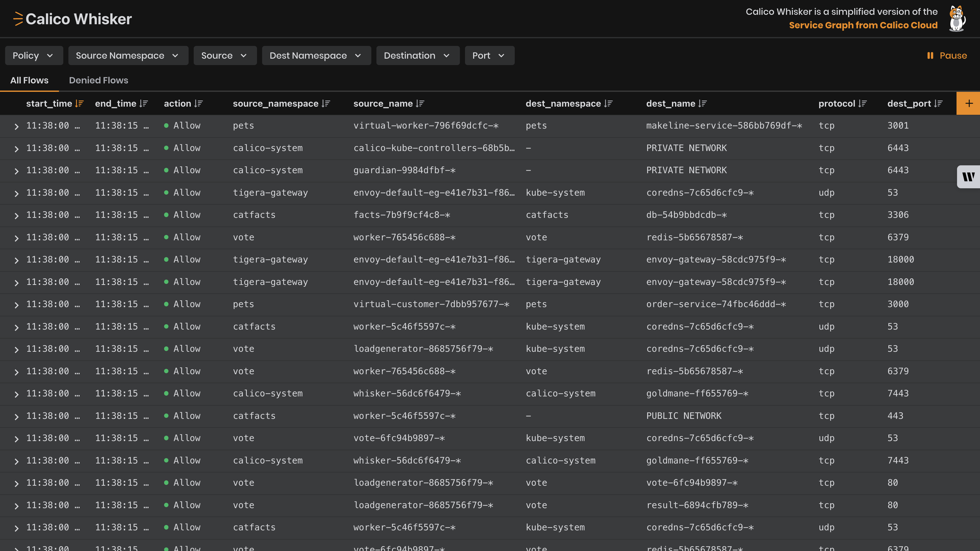Click result-6894cfb789-* destination cell
Screen dimensions: 980x551
[697, 505]
